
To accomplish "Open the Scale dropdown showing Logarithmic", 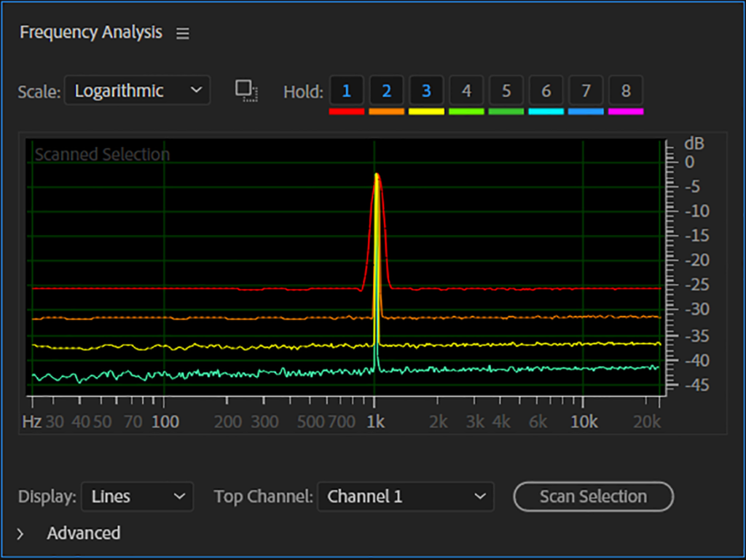I will click(x=137, y=90).
